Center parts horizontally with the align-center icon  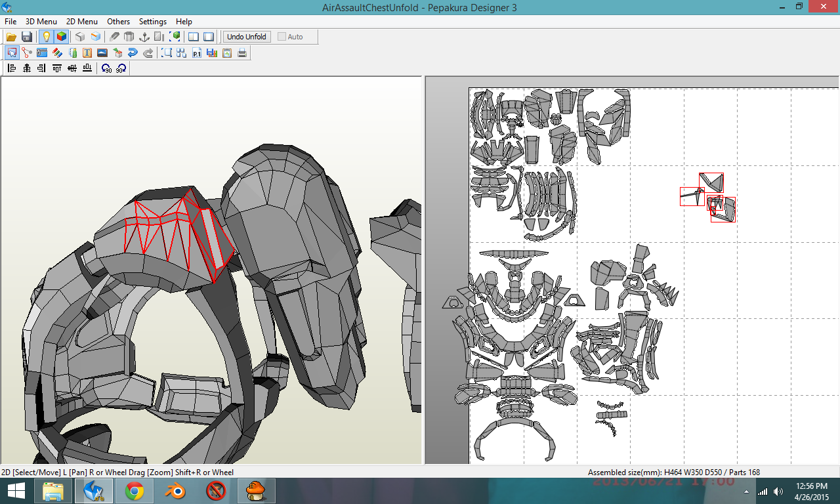(27, 68)
